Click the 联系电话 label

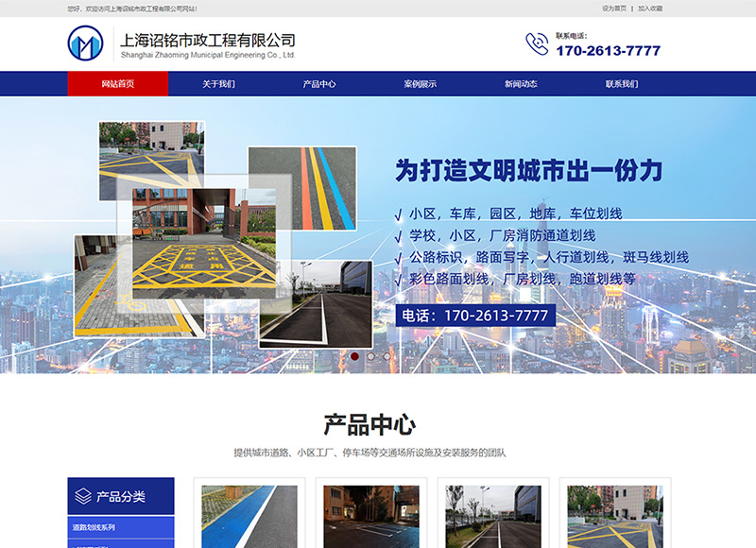572,36
